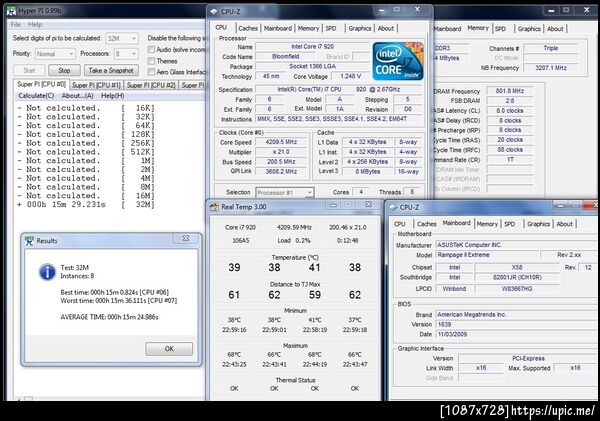Open Mainboard tab in front CPU-Z window
Screen dimensions: 600x421
[x=278, y=28]
